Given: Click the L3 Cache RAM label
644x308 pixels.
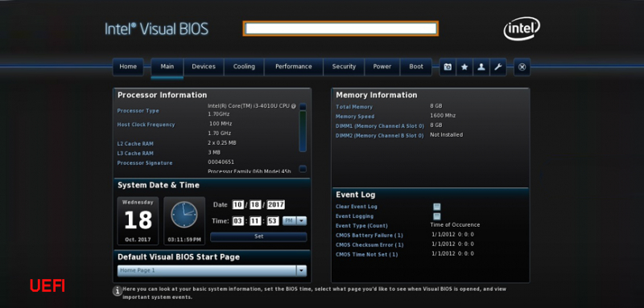Looking at the screenshot, I should (x=135, y=154).
